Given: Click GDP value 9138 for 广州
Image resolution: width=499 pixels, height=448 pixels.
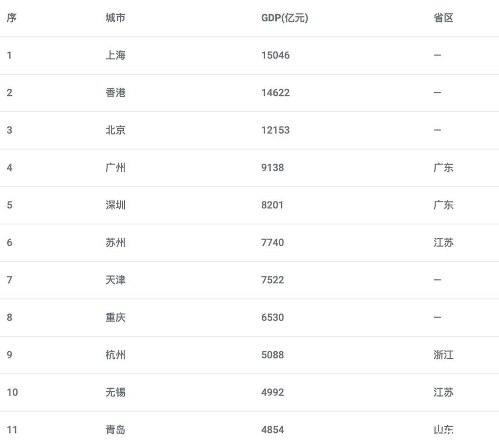Looking at the screenshot, I should [x=272, y=168].
